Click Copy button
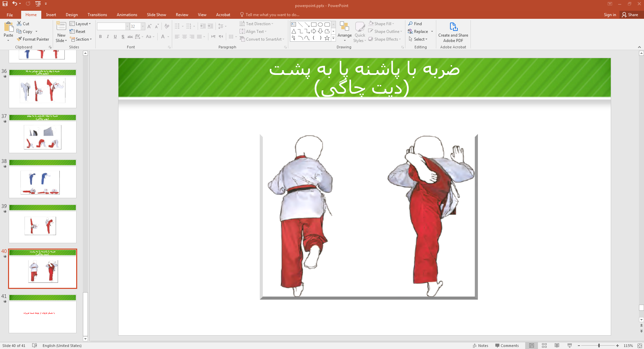644x349 pixels. coord(24,32)
